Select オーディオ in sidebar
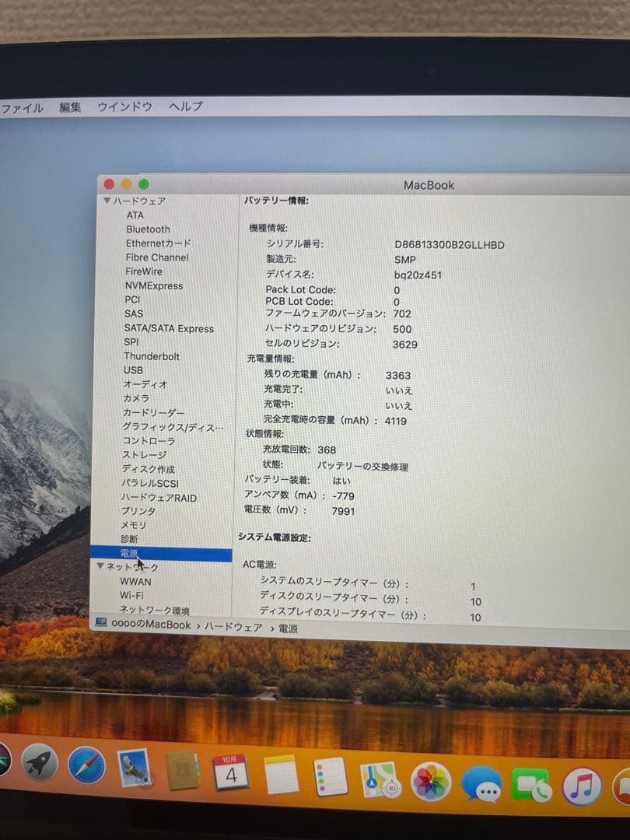Image resolution: width=630 pixels, height=840 pixels. 145,384
